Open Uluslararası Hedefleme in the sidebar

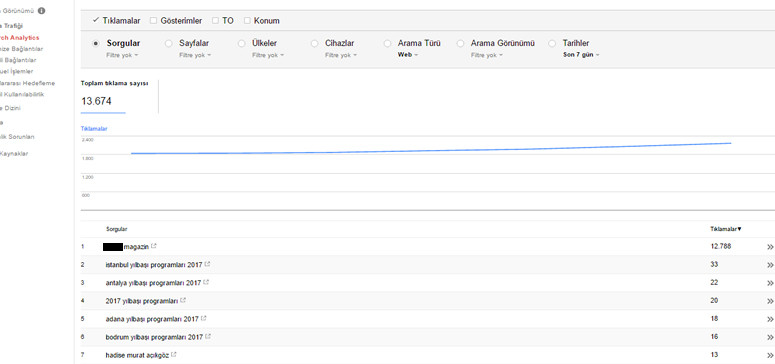(27, 83)
